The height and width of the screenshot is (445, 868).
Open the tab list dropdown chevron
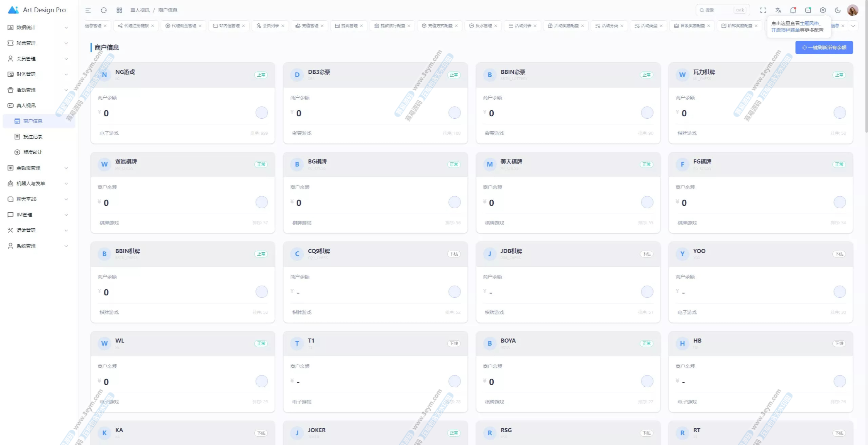tap(853, 26)
